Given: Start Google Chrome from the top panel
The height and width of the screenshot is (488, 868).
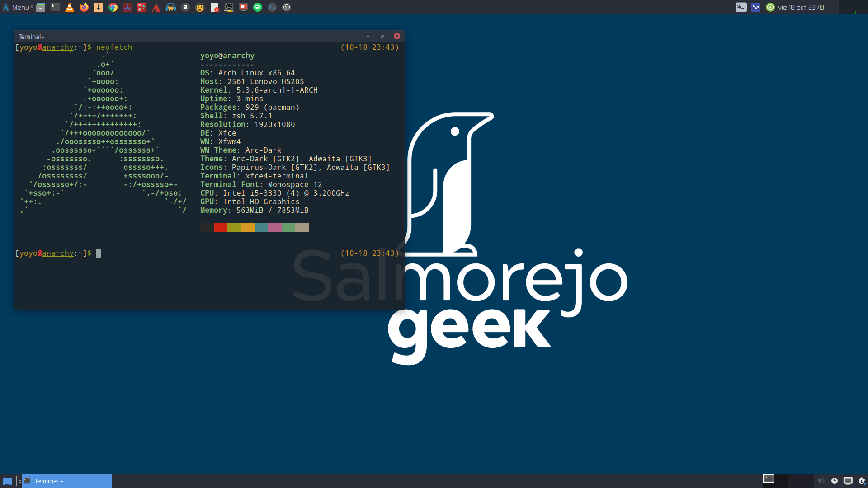Looking at the screenshot, I should tap(113, 7).
